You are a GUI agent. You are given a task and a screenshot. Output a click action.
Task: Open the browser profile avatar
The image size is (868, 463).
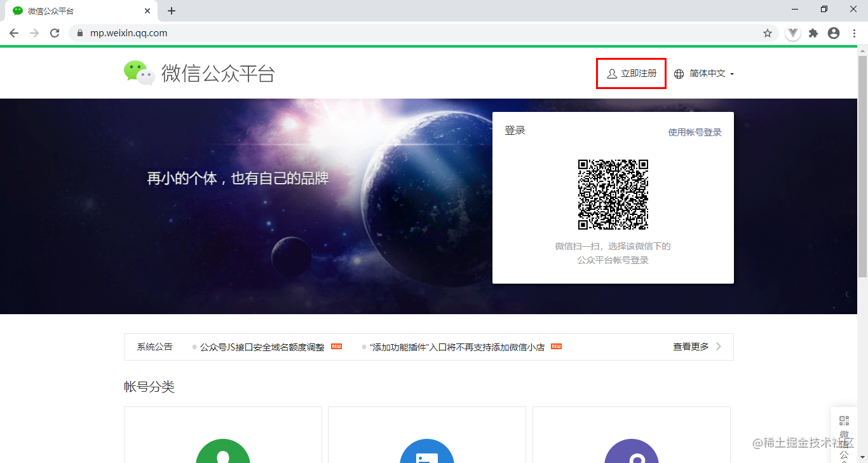coord(833,32)
